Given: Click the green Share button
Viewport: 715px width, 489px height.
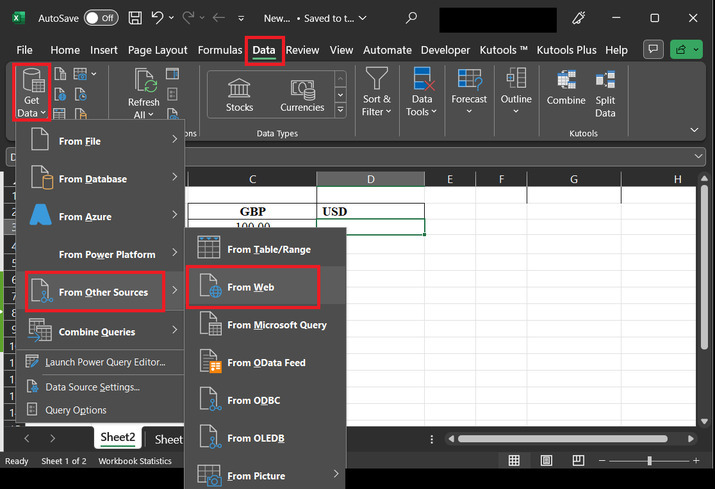Looking at the screenshot, I should 686,49.
